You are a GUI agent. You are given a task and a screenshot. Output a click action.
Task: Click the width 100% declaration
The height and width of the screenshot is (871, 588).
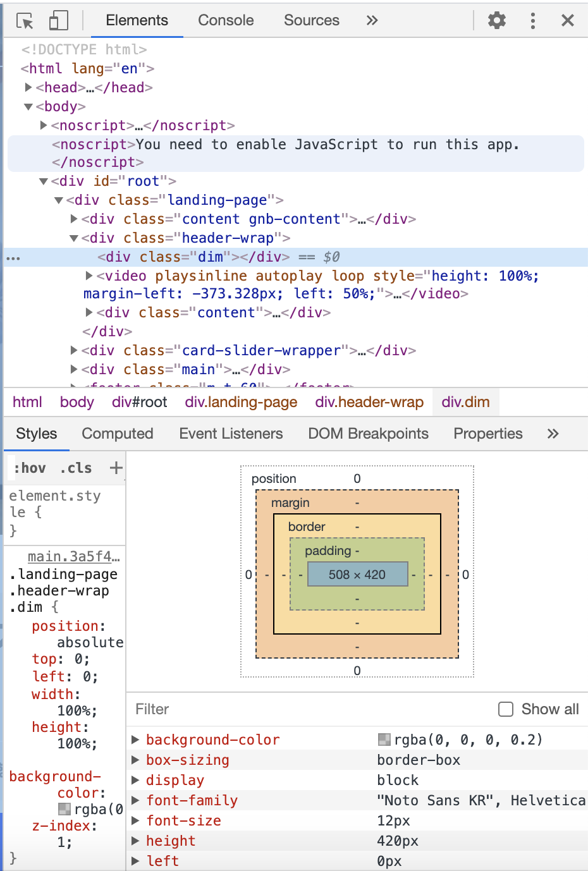coord(64,702)
